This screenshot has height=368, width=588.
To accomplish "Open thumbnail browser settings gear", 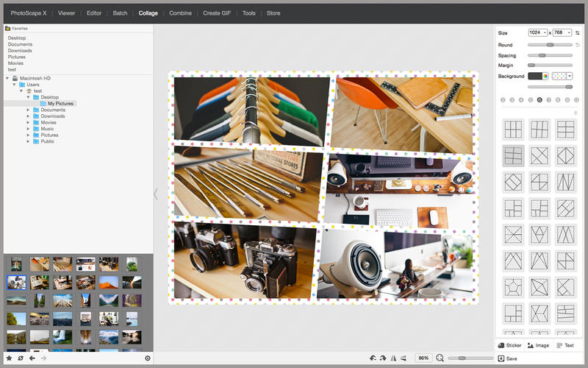I will pos(148,358).
